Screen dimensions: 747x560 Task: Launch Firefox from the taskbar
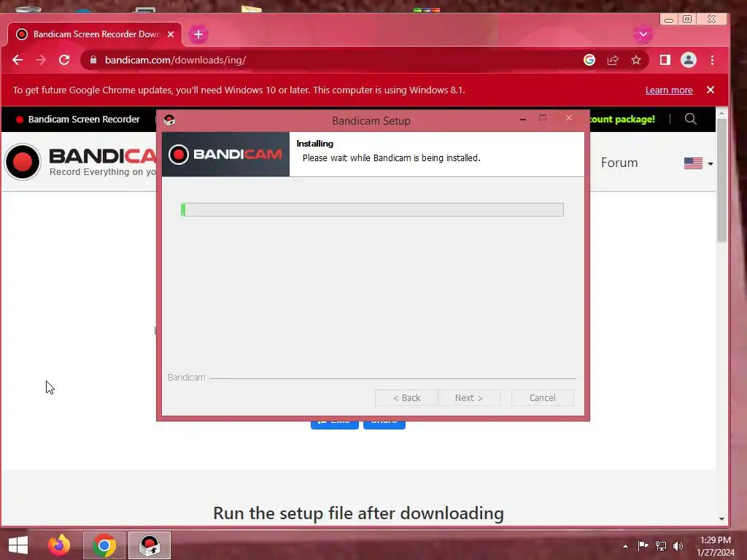(59, 545)
